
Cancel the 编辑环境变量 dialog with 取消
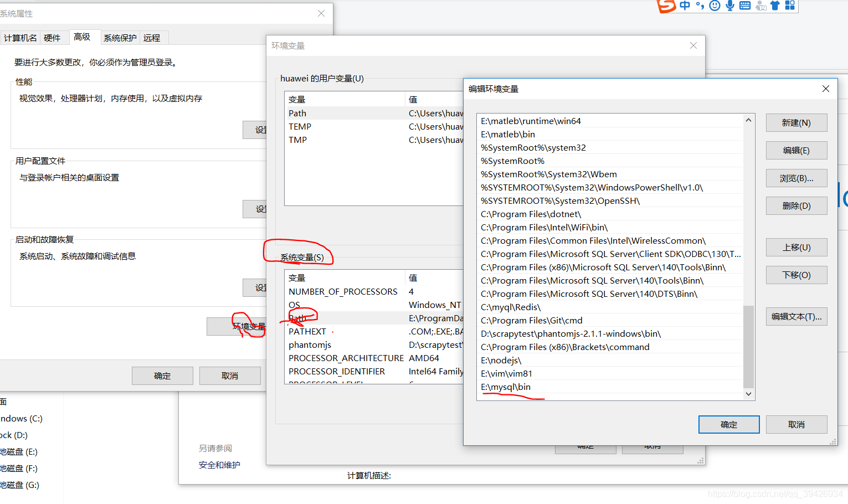796,425
